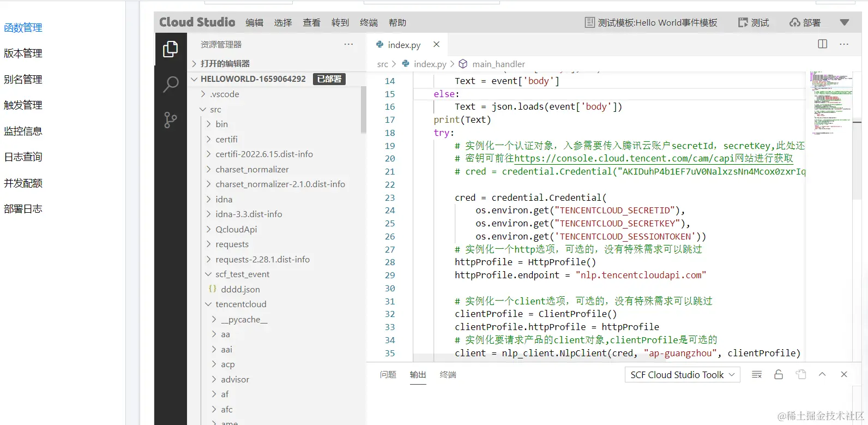Click the test template document icon

pos(589,22)
